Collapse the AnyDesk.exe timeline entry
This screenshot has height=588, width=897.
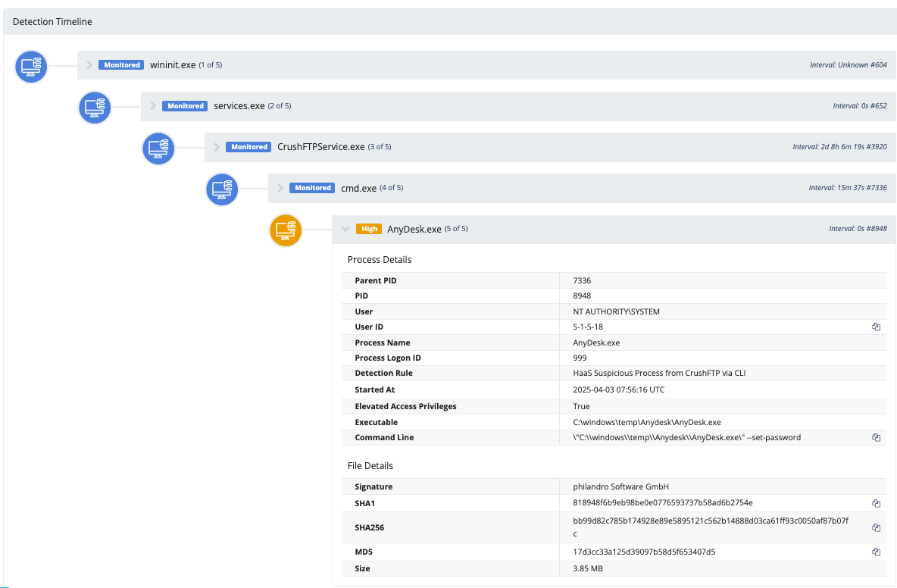(x=345, y=229)
